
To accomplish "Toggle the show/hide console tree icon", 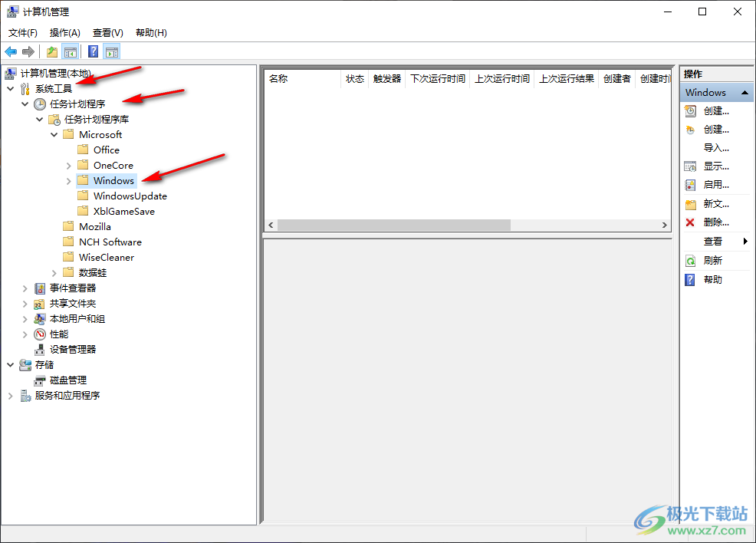I will pos(71,51).
